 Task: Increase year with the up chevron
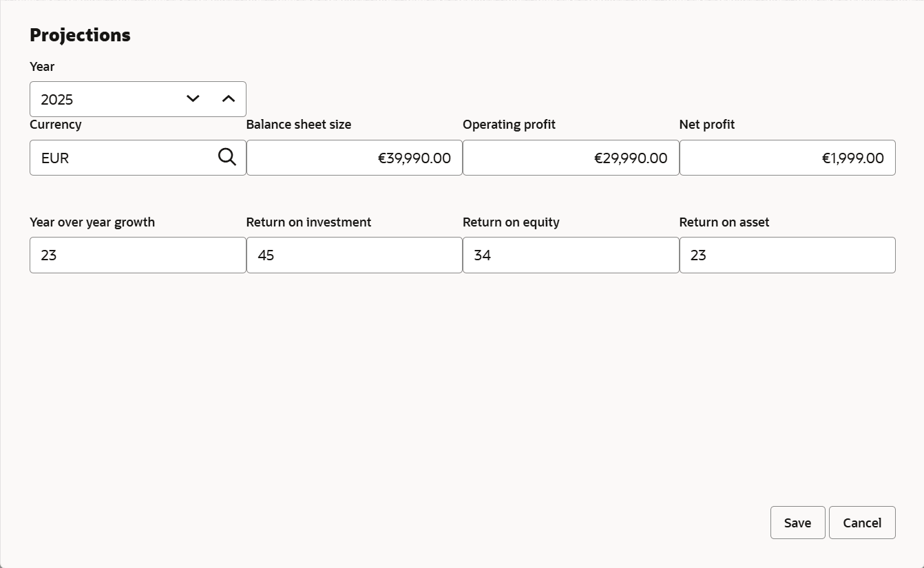pos(229,99)
